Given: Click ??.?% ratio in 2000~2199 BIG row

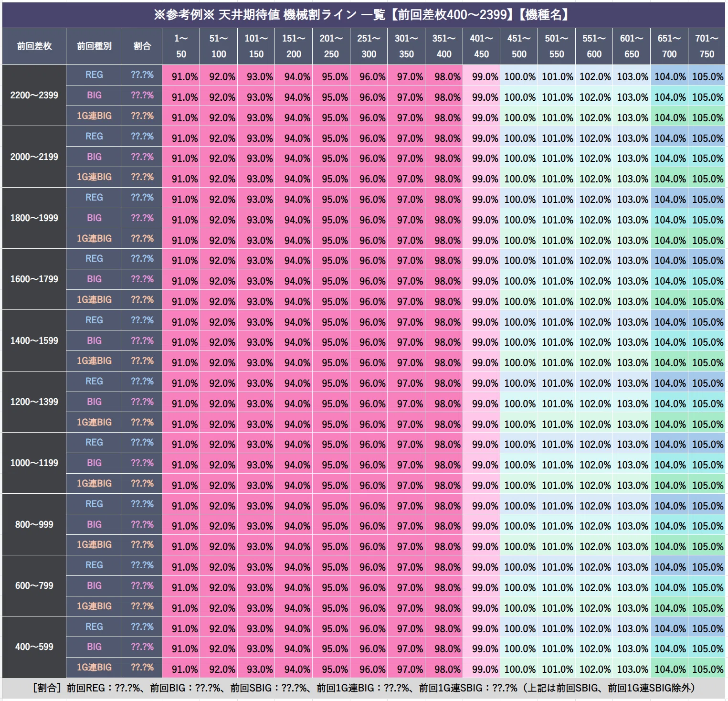Looking at the screenshot, I should (142, 157).
